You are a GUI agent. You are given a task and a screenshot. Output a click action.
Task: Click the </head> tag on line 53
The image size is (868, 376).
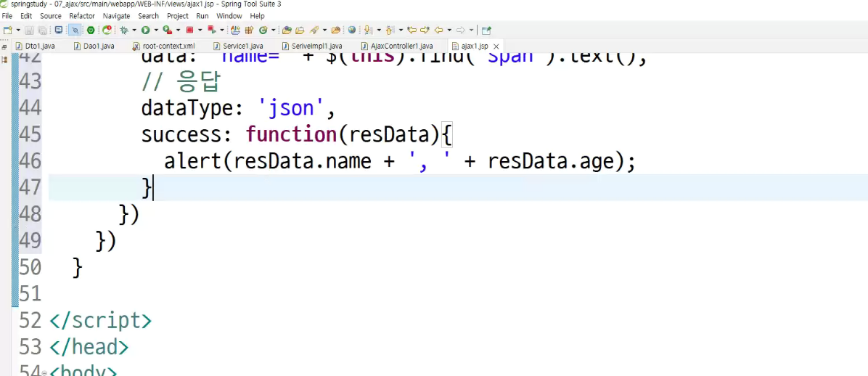click(89, 348)
